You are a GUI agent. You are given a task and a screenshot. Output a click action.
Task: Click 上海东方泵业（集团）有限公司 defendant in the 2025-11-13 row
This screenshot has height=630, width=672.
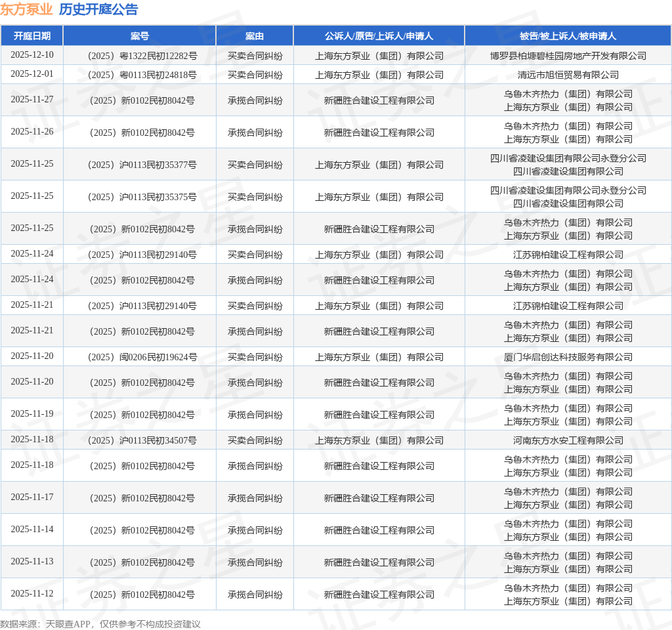point(568,569)
